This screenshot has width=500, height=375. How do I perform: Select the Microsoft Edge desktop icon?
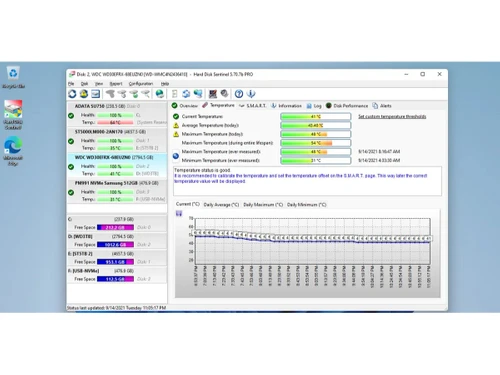tap(13, 151)
